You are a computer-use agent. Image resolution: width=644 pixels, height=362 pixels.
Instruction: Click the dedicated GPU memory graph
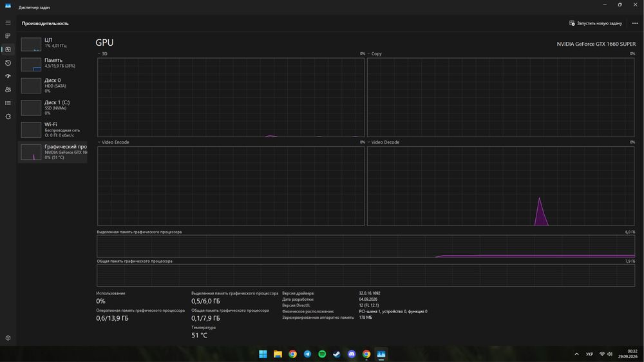tap(366, 246)
